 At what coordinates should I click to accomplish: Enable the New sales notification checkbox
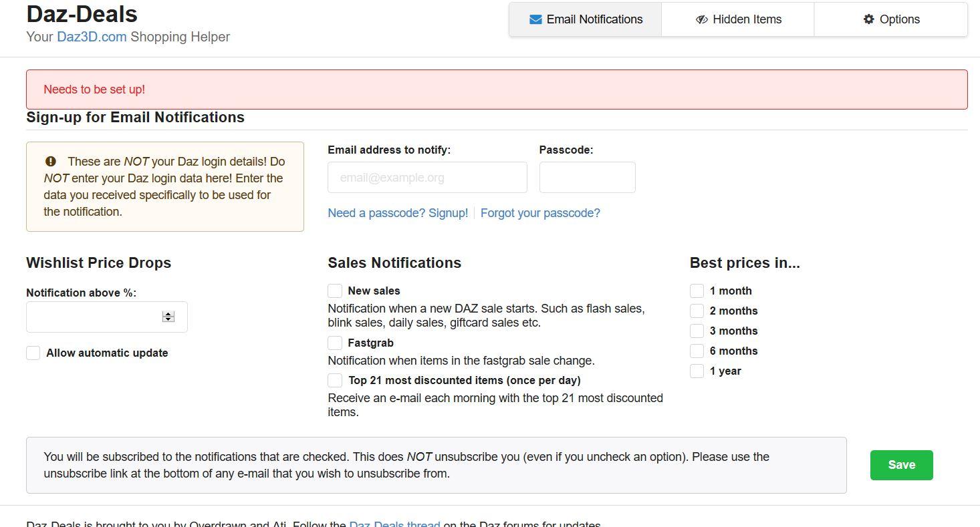(x=335, y=291)
